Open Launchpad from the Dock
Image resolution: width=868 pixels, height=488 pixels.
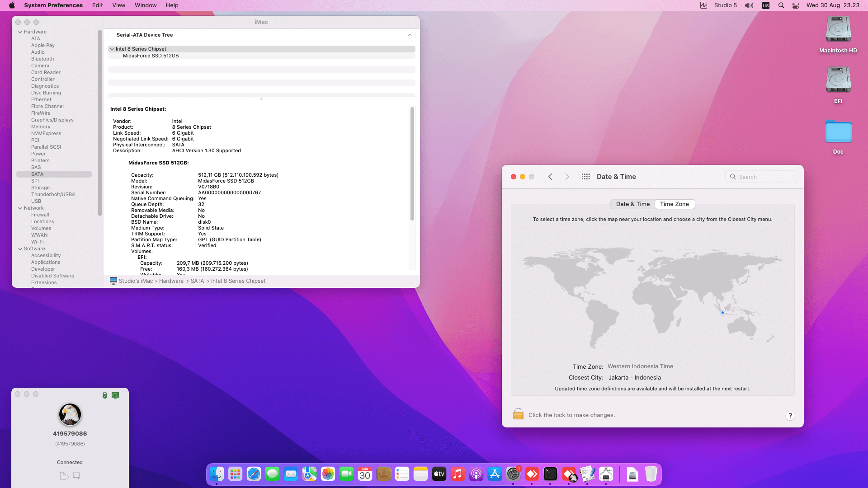tap(235, 474)
